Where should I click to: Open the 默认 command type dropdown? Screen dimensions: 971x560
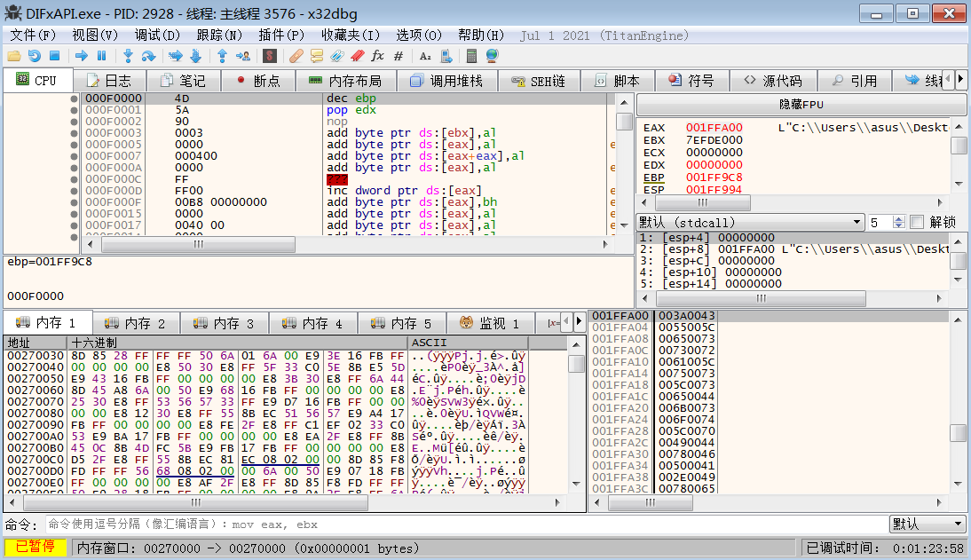(928, 525)
